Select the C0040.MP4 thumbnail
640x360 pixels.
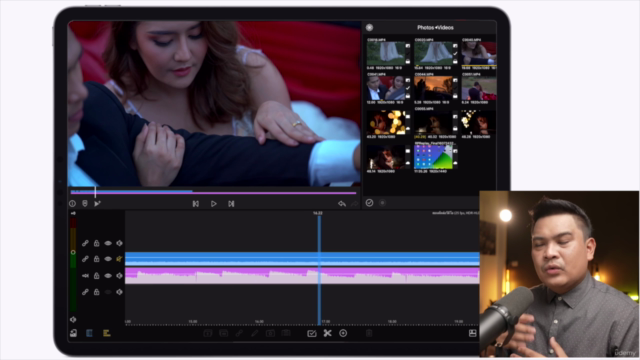479,53
